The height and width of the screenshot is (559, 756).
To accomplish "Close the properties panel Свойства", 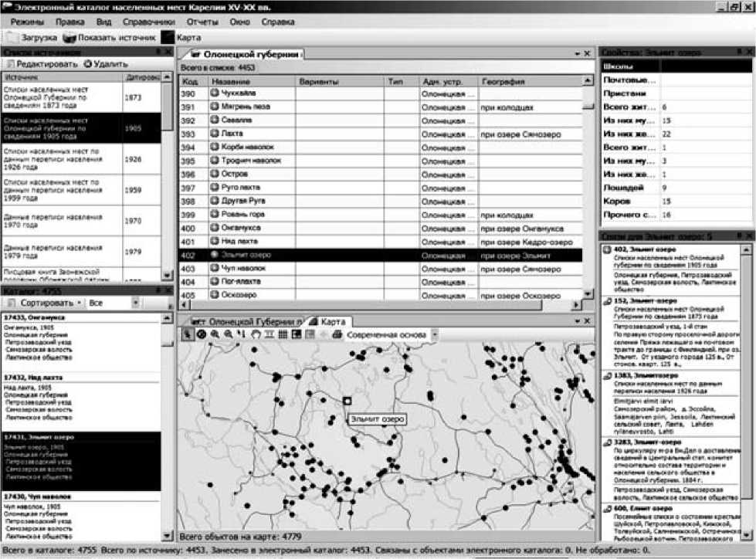I will point(750,51).
